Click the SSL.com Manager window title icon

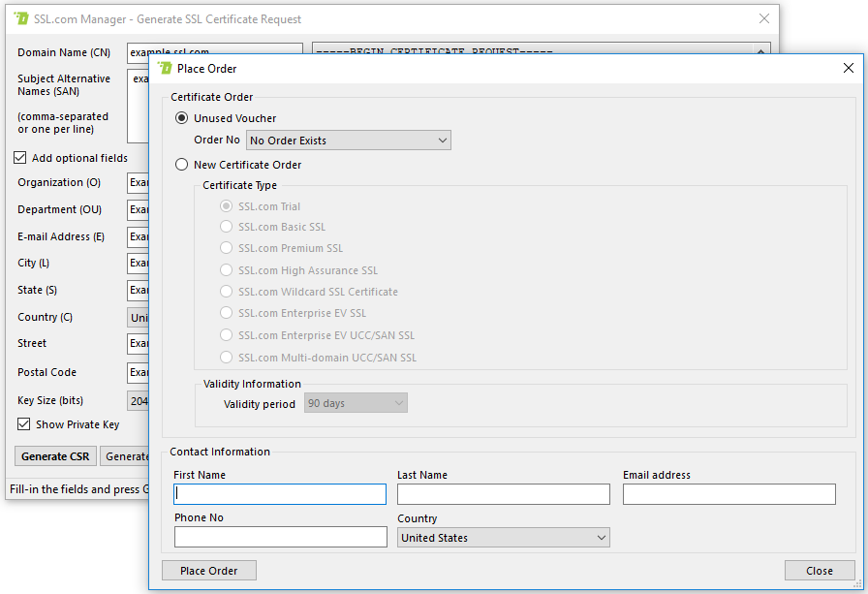(x=21, y=18)
